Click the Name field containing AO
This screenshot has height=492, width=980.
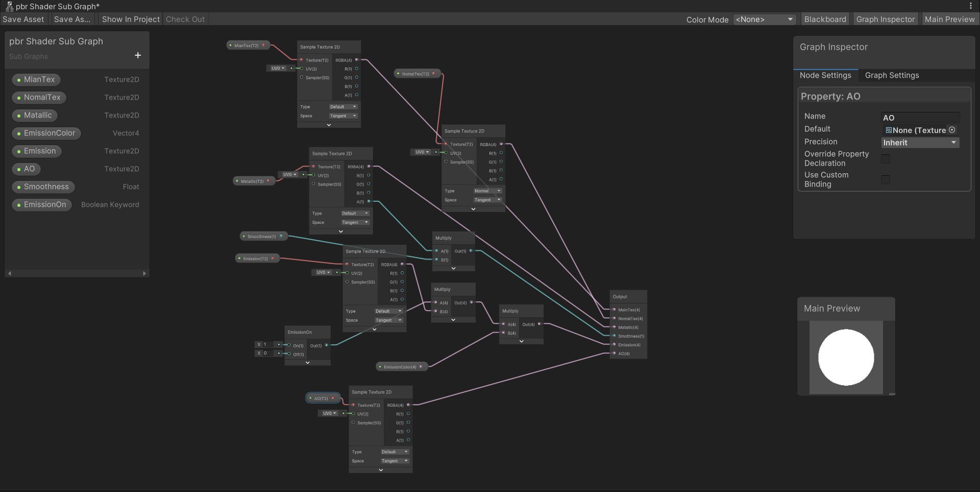point(920,118)
